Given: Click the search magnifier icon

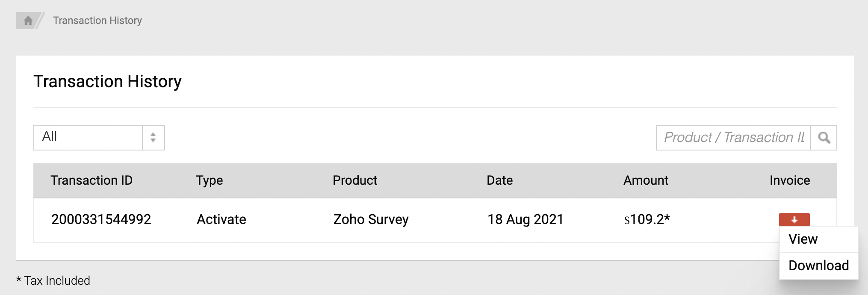Looking at the screenshot, I should pyautogui.click(x=824, y=138).
